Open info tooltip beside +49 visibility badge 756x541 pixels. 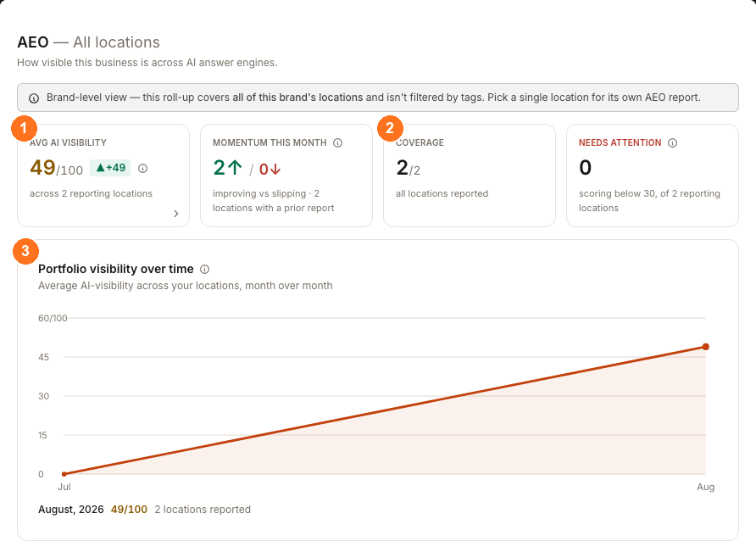click(x=142, y=168)
